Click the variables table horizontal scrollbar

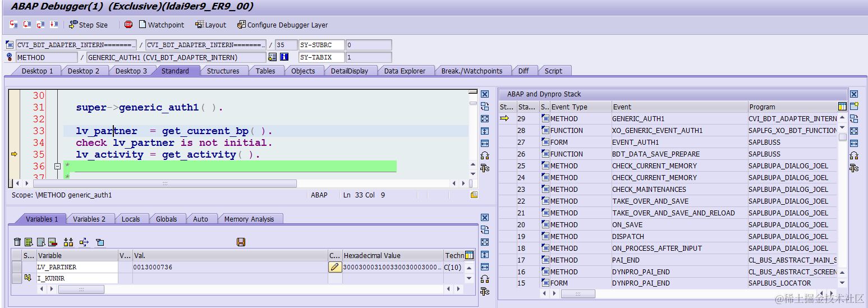pos(81,289)
